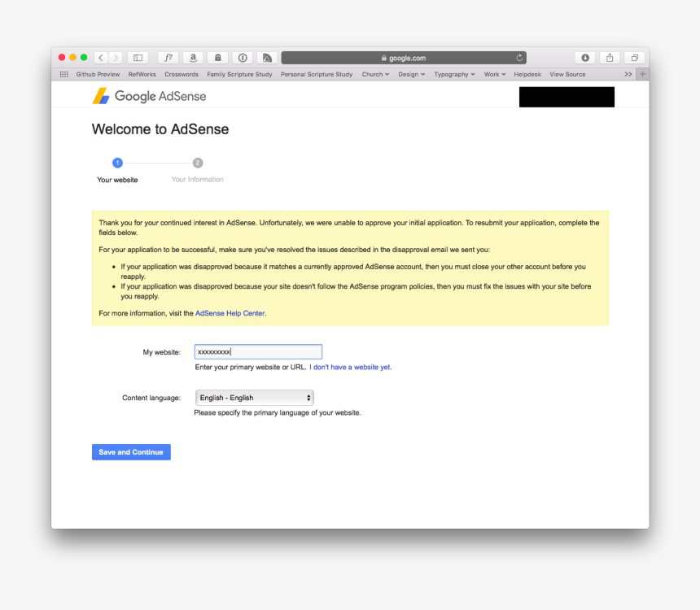Expand the Typography bookmarks folder
Screen dimensions: 700x610
click(x=454, y=74)
